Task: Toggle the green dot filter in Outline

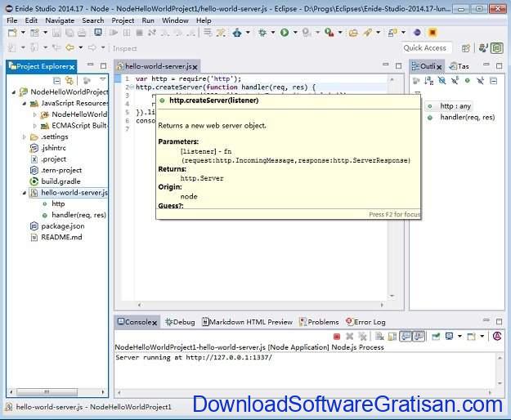Action: pos(468,80)
